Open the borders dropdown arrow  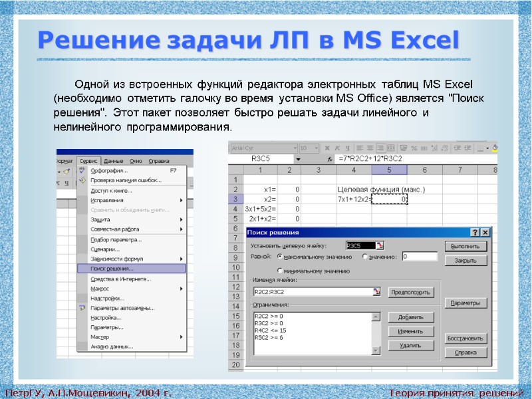[x=487, y=148]
